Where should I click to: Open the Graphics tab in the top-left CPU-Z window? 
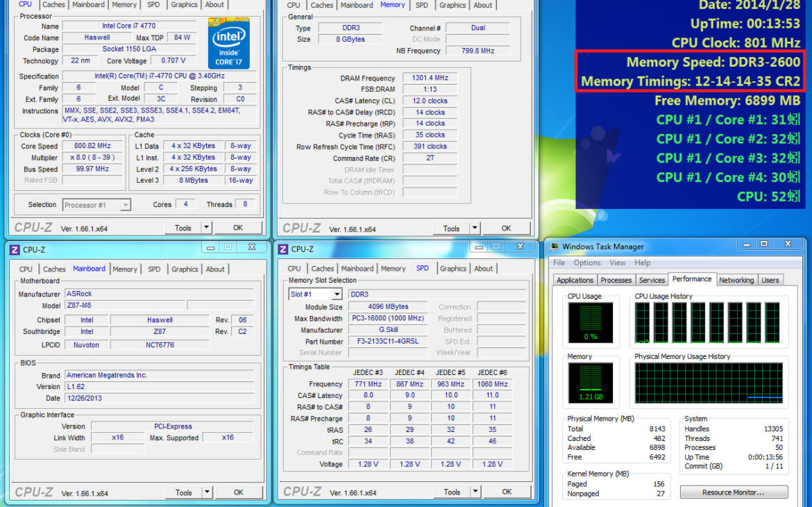[x=184, y=5]
